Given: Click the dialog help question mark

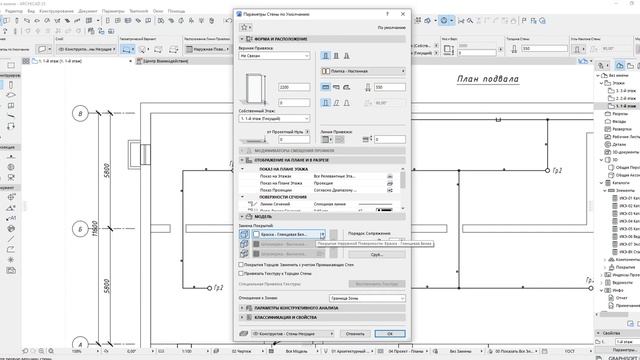Looking at the screenshot, I should pos(387,14).
